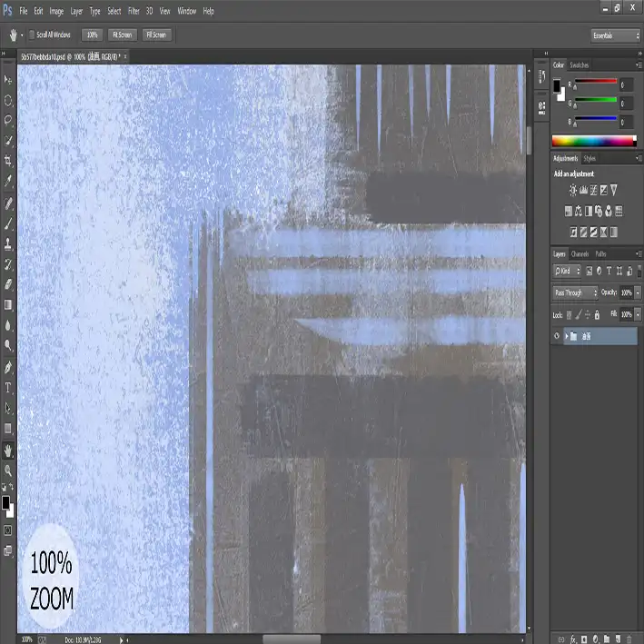Hide the layer group using eye icon

pos(557,336)
